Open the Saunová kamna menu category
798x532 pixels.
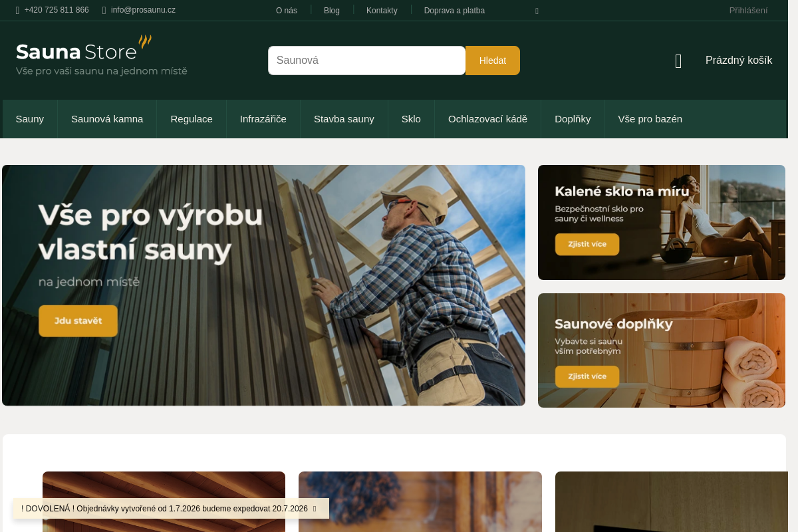(107, 119)
